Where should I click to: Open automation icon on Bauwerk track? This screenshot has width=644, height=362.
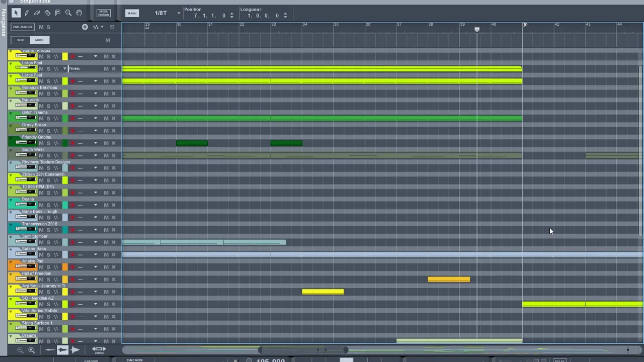click(x=56, y=106)
